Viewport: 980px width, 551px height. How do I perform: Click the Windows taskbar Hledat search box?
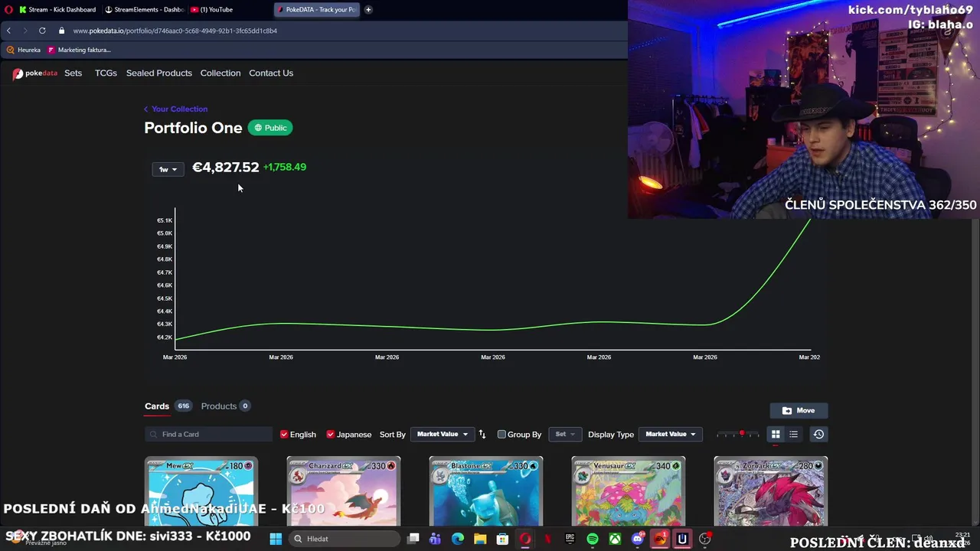343,539
